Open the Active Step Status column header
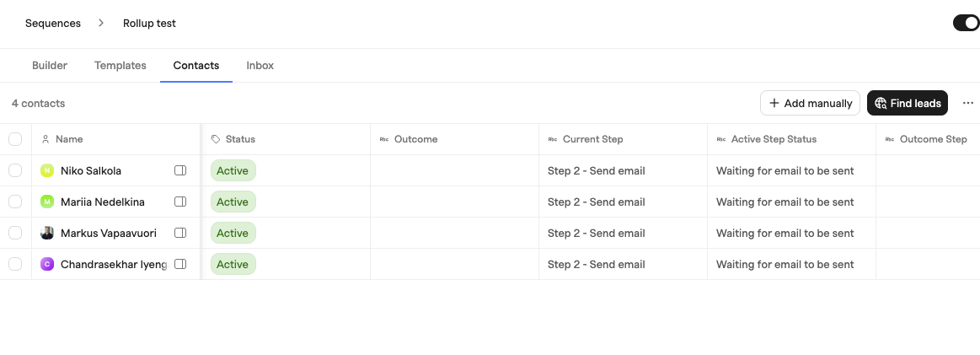Viewport: 980px width, 355px height. [x=792, y=139]
